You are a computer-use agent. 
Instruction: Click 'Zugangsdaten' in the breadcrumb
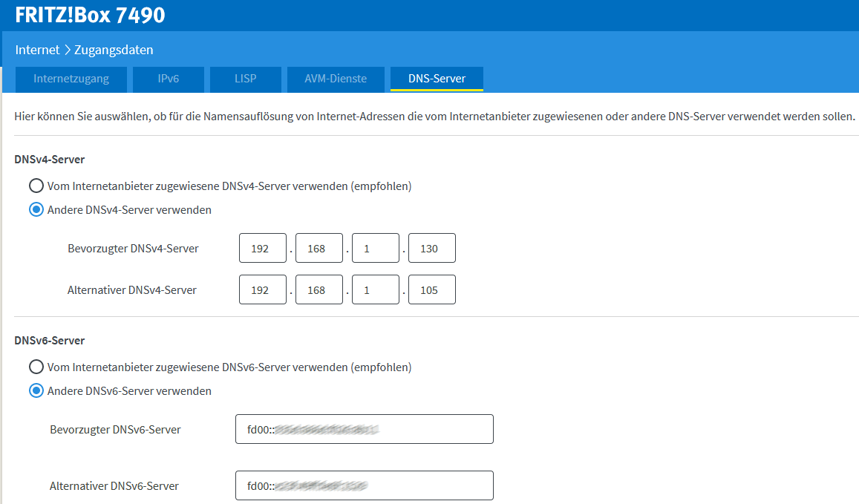tap(114, 50)
